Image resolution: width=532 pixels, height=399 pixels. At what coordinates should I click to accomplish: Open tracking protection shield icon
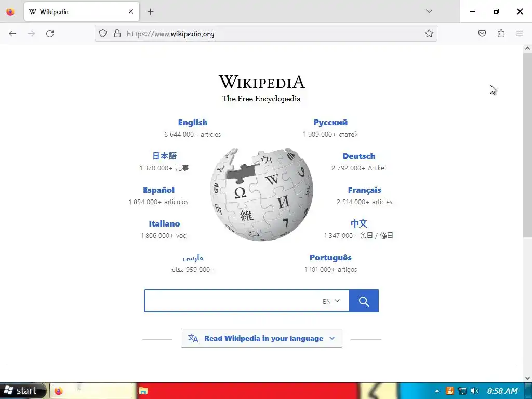pyautogui.click(x=103, y=34)
